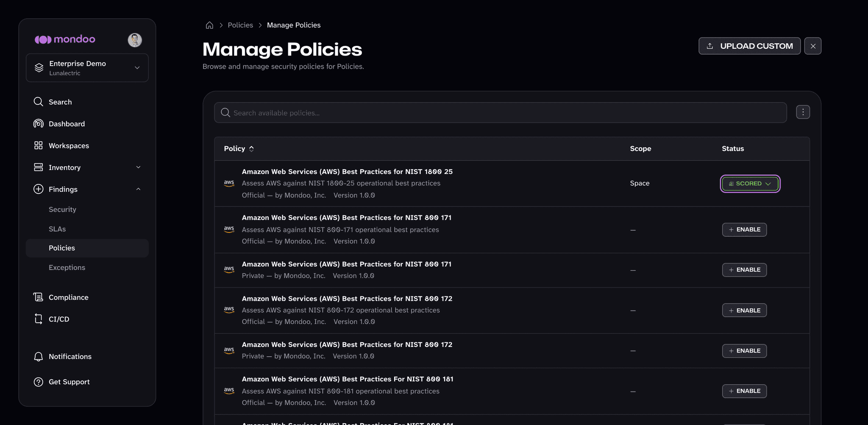Sort by the Policy column
Viewport: 868px width, 425px height.
(239, 148)
